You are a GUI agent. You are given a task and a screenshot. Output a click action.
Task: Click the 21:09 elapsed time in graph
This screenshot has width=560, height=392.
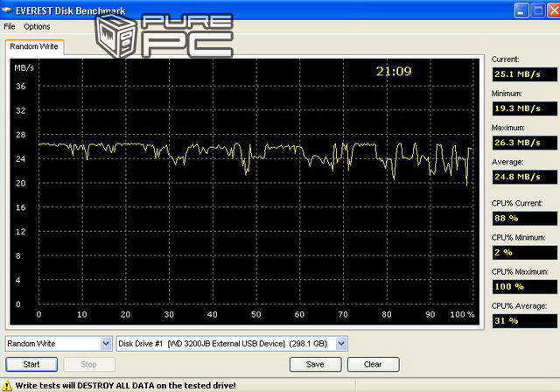pos(394,72)
